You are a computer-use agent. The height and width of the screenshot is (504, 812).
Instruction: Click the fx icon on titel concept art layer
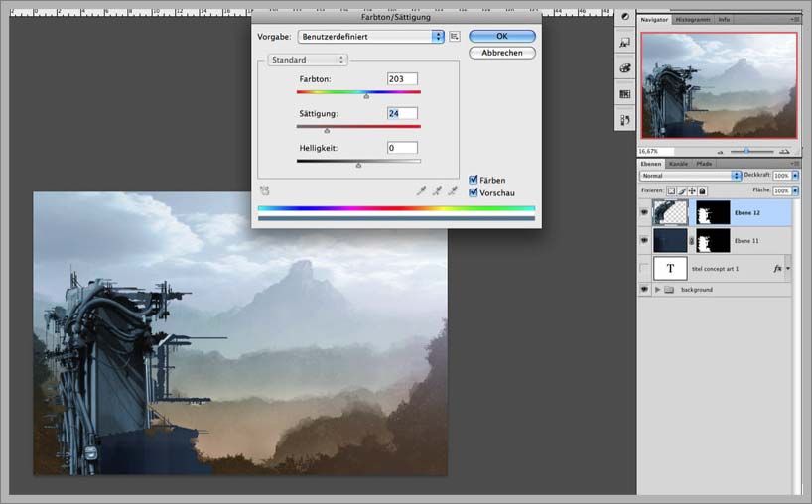pos(777,269)
